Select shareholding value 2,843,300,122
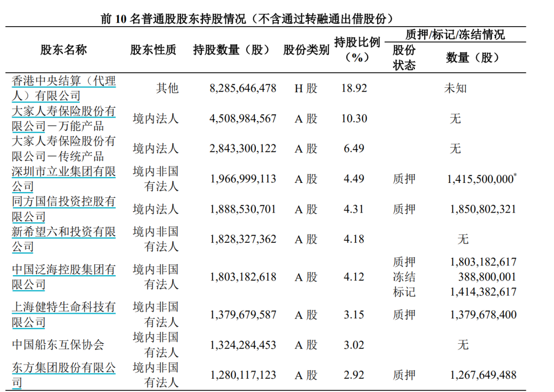The width and height of the screenshot is (554, 392). coord(243,149)
